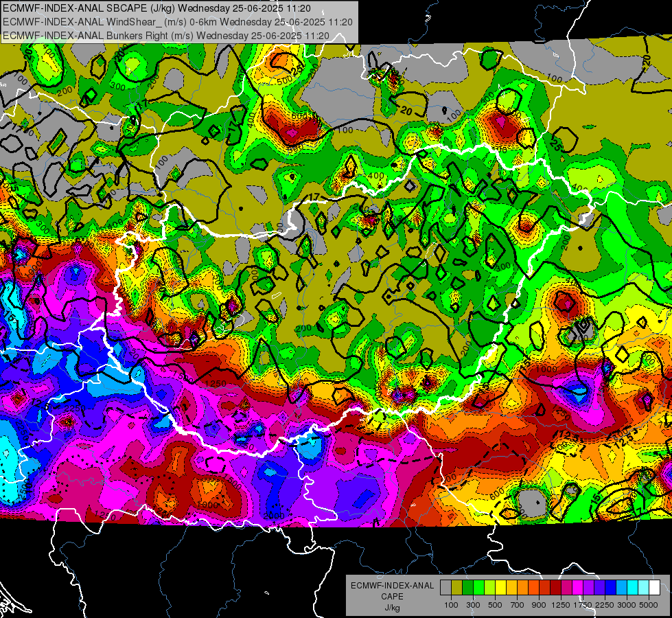Click the 1250 tick label in legend
This screenshot has height=618, width=672.
click(x=561, y=605)
